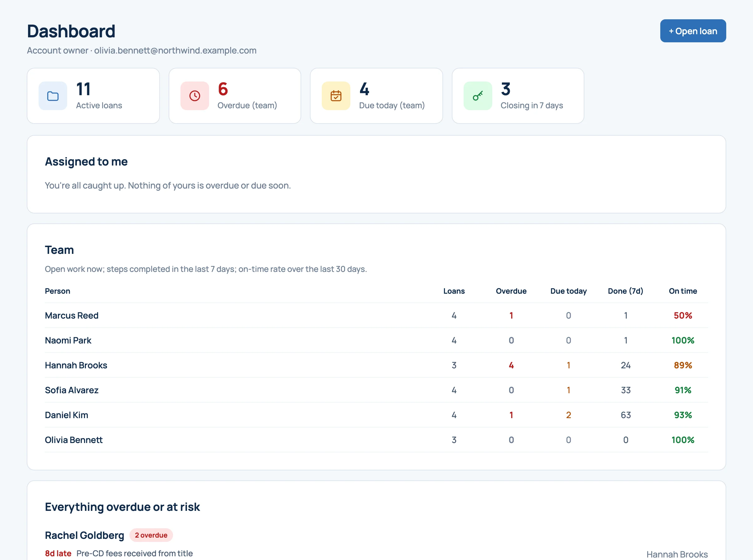Click the Dashboard page title
This screenshot has height=560, width=753.
(x=71, y=31)
